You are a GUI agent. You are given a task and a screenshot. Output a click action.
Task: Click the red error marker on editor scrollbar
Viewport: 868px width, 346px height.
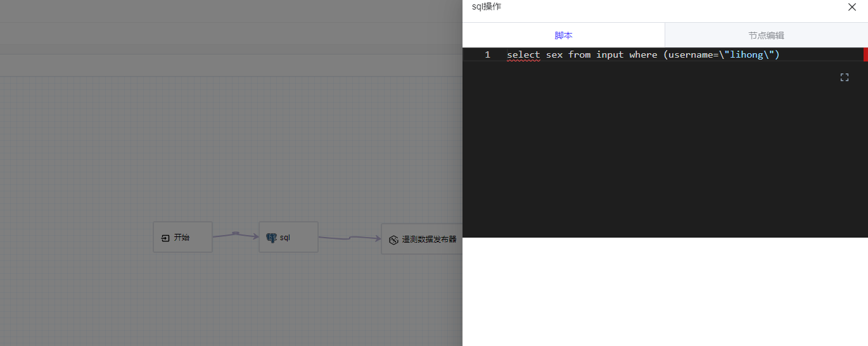[865, 54]
